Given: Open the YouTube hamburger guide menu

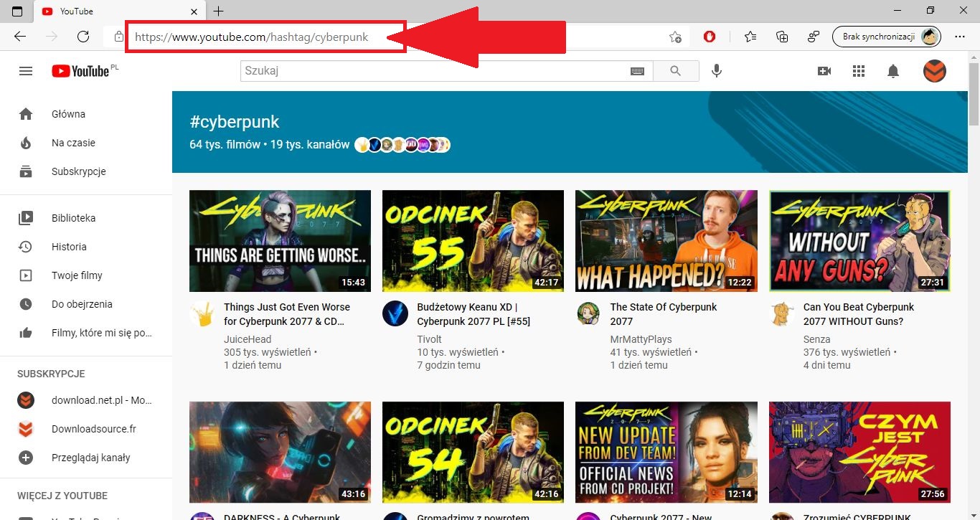Looking at the screenshot, I should tap(26, 71).
